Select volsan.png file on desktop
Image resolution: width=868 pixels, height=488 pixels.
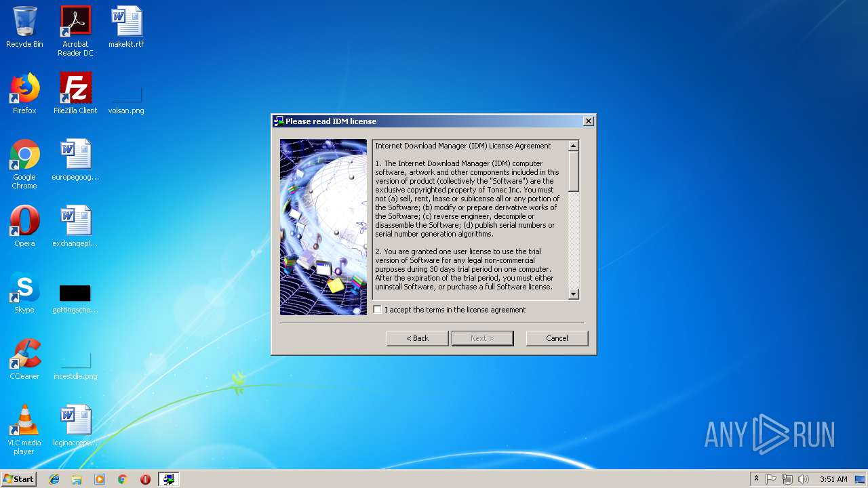[126, 99]
